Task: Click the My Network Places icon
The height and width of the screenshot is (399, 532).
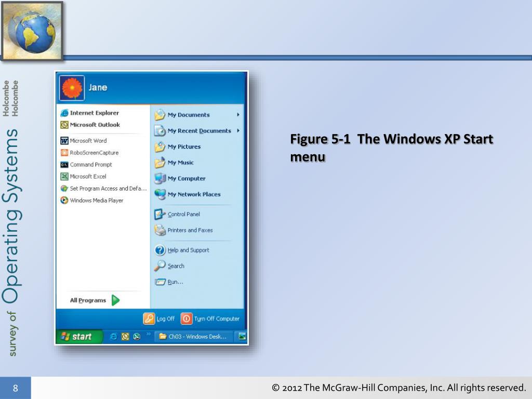Action: coord(160,194)
